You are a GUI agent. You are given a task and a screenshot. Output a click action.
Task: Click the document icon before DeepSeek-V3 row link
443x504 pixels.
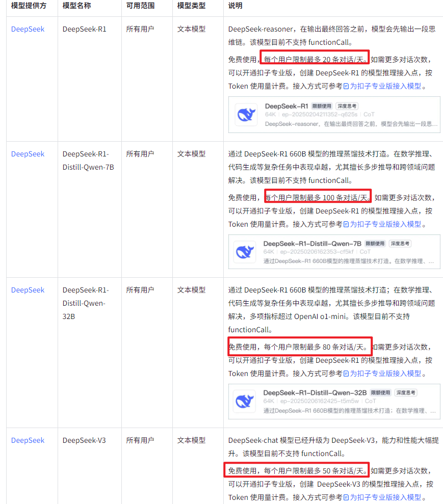tap(346, 497)
